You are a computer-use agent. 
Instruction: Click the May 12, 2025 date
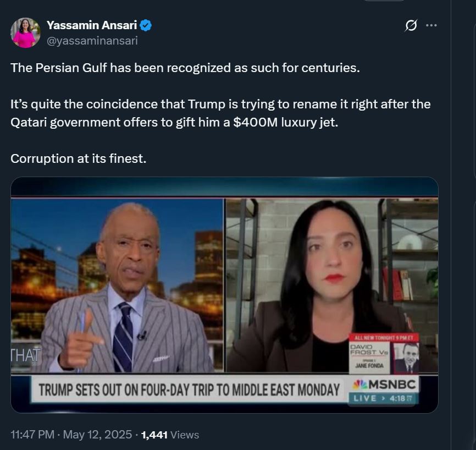[97, 435]
